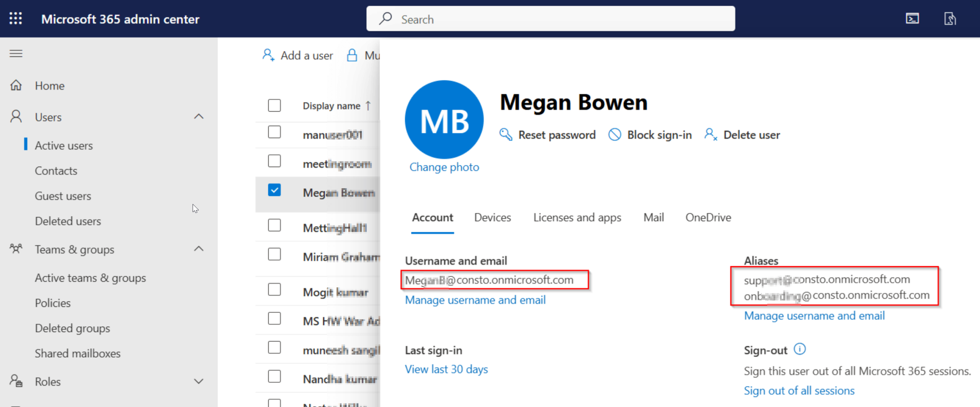Check the manuser001 row checkbox

(274, 132)
